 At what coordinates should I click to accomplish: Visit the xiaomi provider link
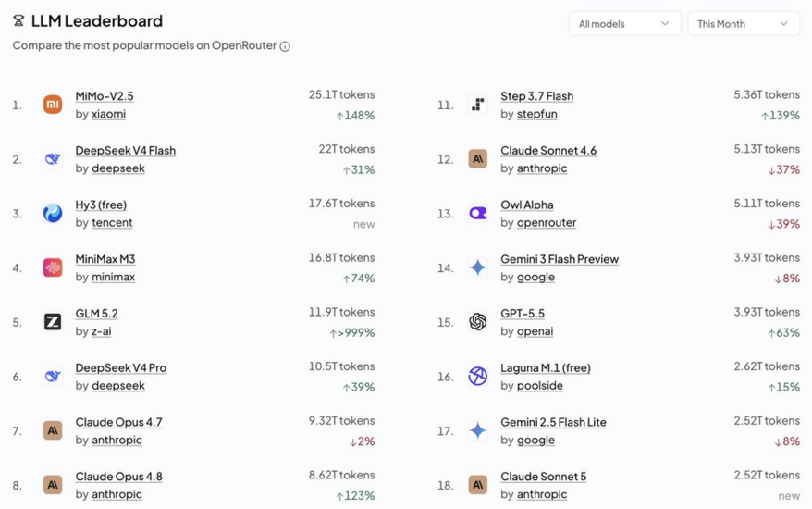109,114
